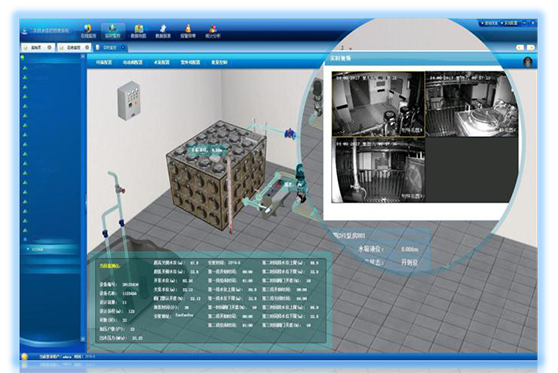Open the first dropdown menu at window top-right
Viewport: 558px width, 373px height.
[x=490, y=23]
